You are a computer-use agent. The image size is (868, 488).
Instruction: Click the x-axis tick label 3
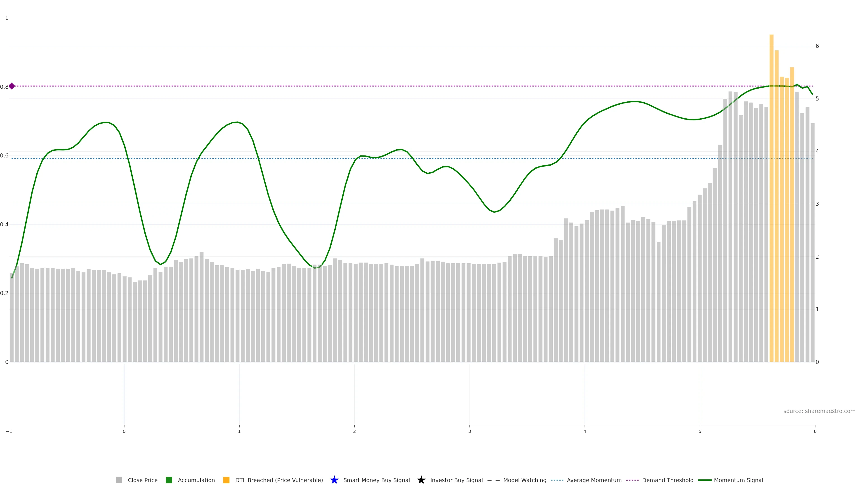[x=469, y=432]
